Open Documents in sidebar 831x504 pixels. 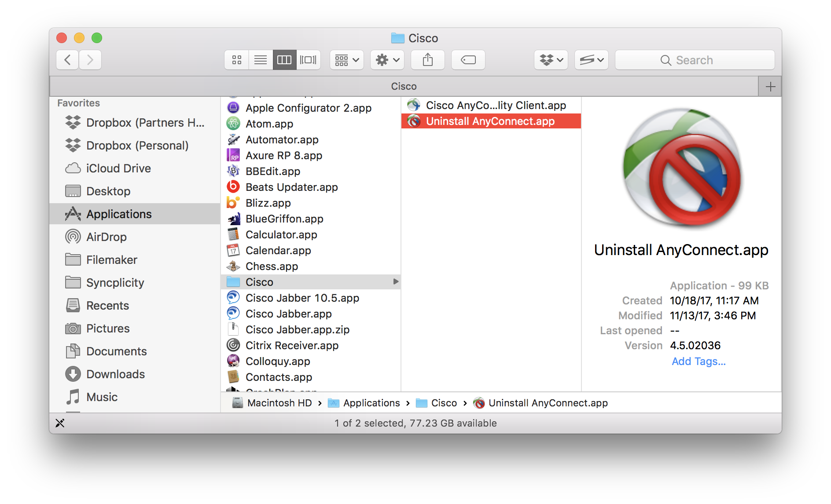click(135, 351)
